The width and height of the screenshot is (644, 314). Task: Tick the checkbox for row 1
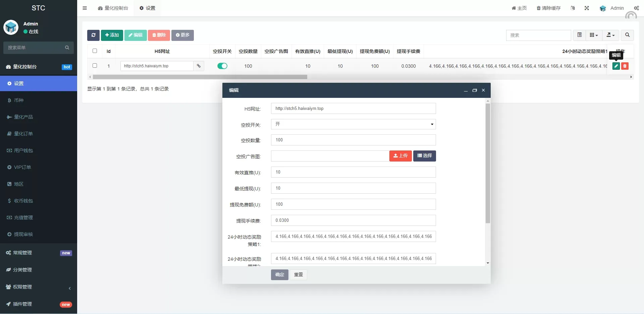(x=95, y=66)
